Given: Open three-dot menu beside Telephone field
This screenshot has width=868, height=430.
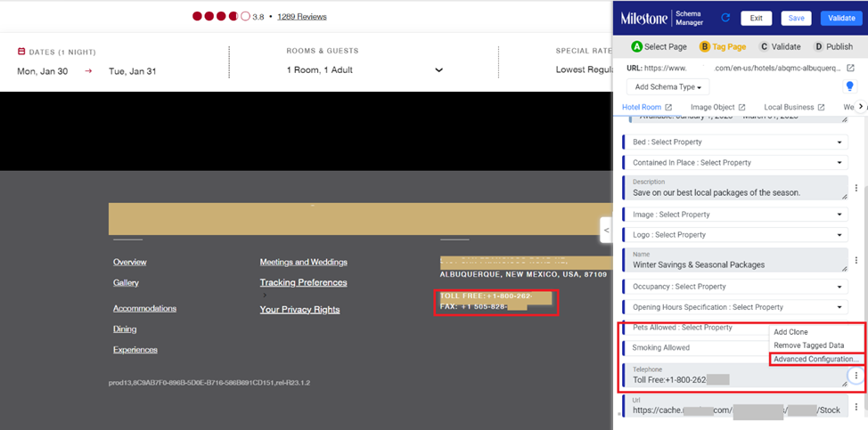Looking at the screenshot, I should pyautogui.click(x=856, y=376).
